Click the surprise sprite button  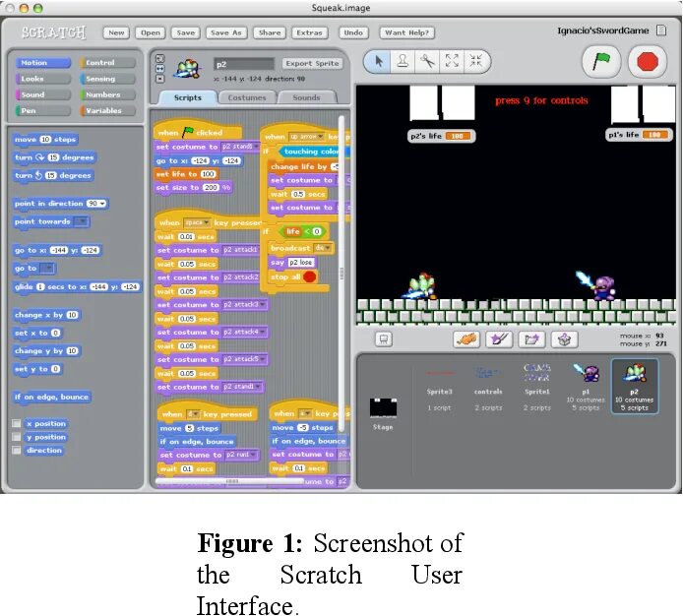[x=565, y=339]
